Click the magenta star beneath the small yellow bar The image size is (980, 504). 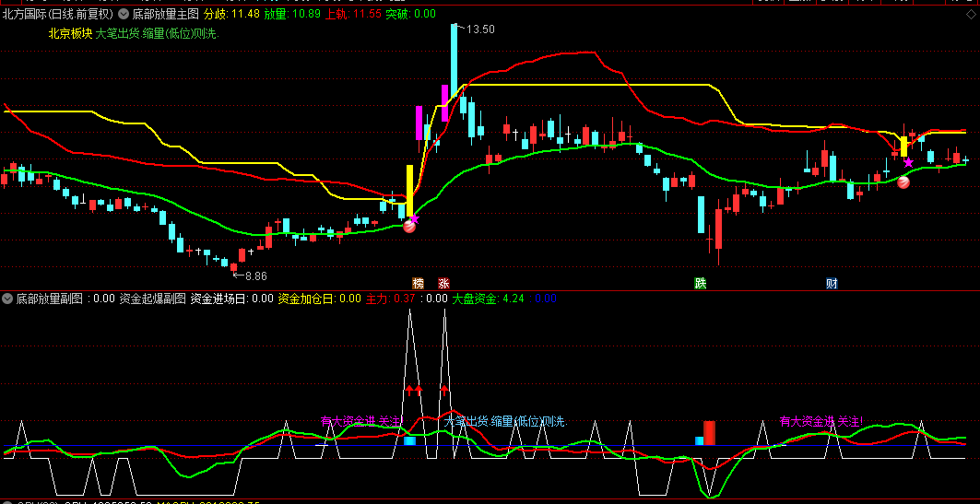click(x=908, y=163)
